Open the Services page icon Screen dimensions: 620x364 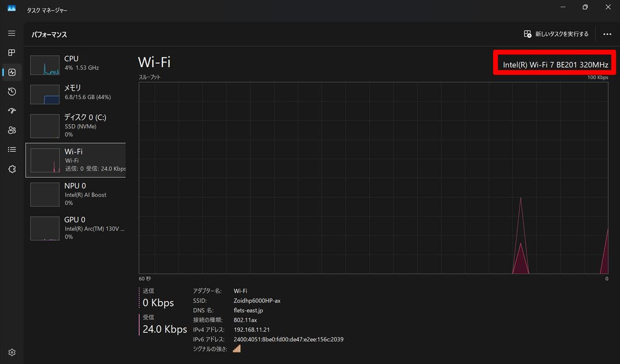point(12,169)
